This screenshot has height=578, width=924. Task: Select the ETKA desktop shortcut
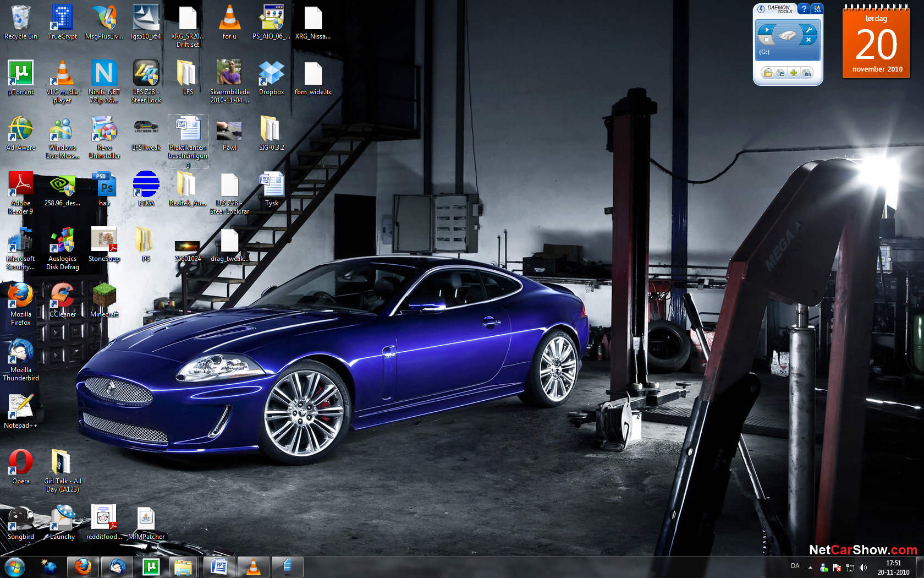pos(146,189)
